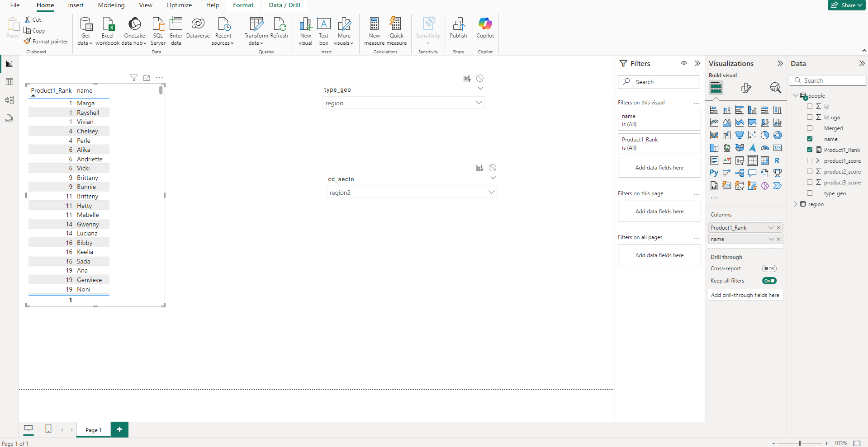868x447 pixels.
Task: Toggle Cross-report drill through switch
Action: point(769,268)
